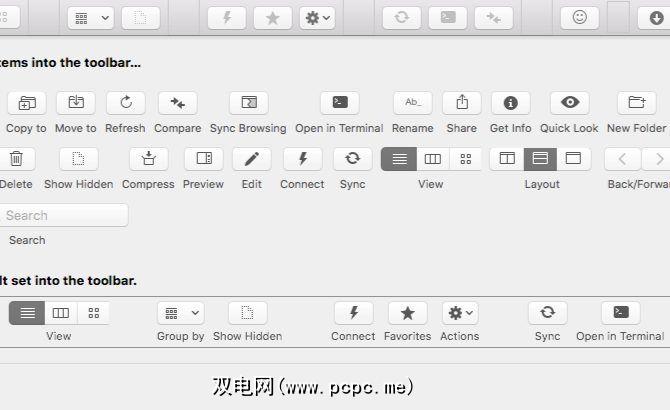
Task: Open gear Actions dropdown in top toolbar
Action: coord(317,18)
